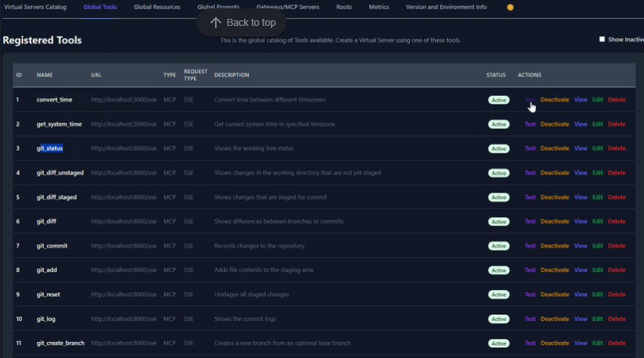
Task: View get_system_time tool details
Action: tap(580, 124)
